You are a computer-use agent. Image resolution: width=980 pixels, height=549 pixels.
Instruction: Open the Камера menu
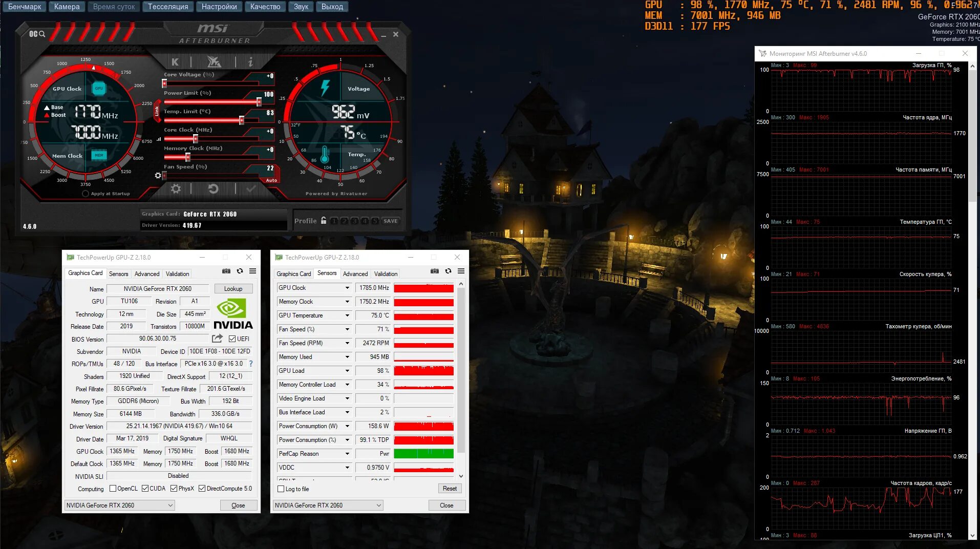(x=67, y=7)
